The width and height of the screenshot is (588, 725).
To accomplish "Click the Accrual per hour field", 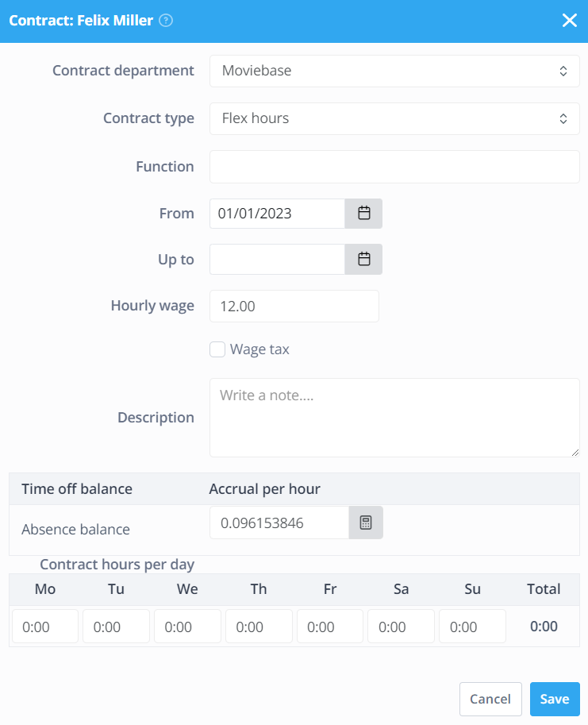I will tap(279, 523).
